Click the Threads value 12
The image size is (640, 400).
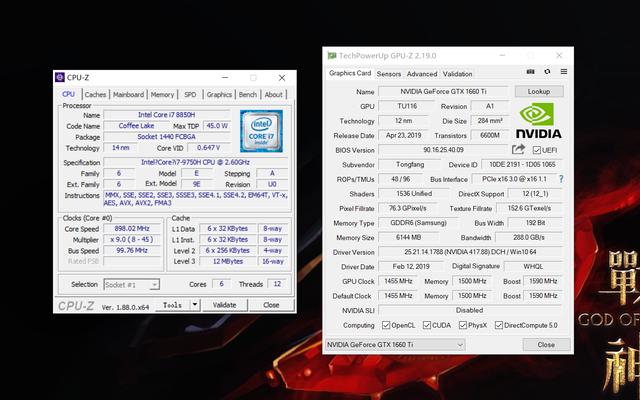[278, 284]
